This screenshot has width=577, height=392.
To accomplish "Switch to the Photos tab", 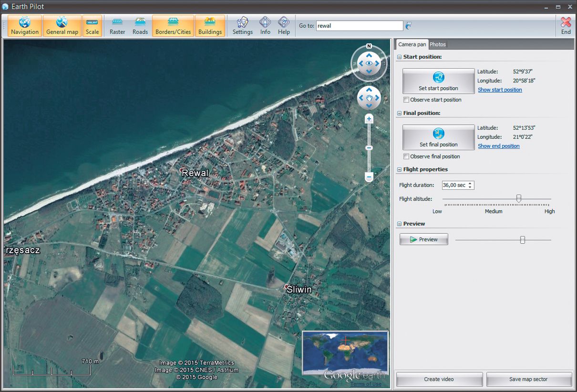I will point(437,44).
